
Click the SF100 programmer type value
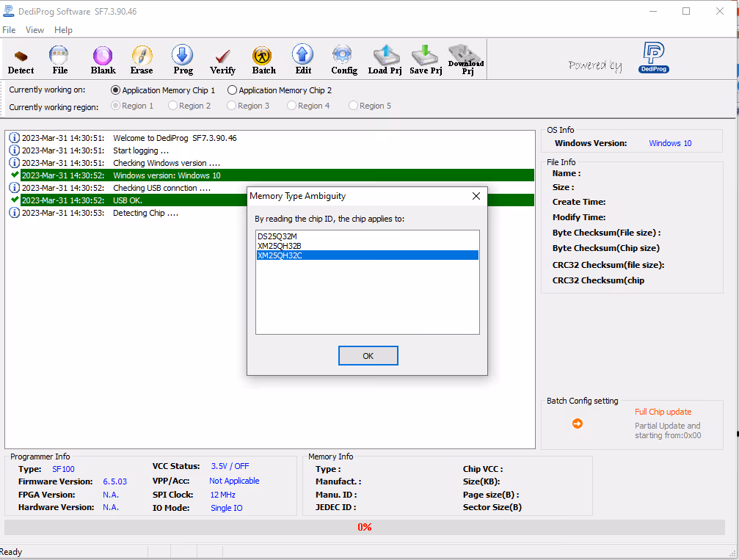[63, 469]
